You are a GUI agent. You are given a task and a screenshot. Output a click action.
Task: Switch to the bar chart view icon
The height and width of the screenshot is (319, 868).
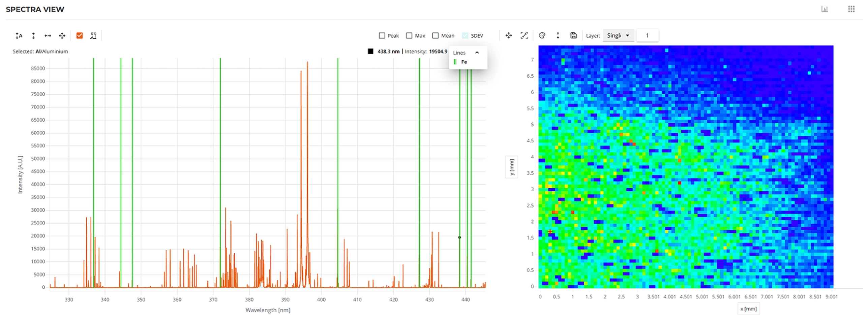[x=825, y=9]
